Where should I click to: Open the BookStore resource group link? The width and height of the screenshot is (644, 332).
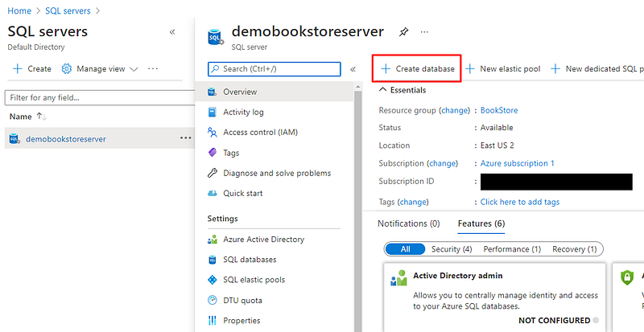point(499,110)
